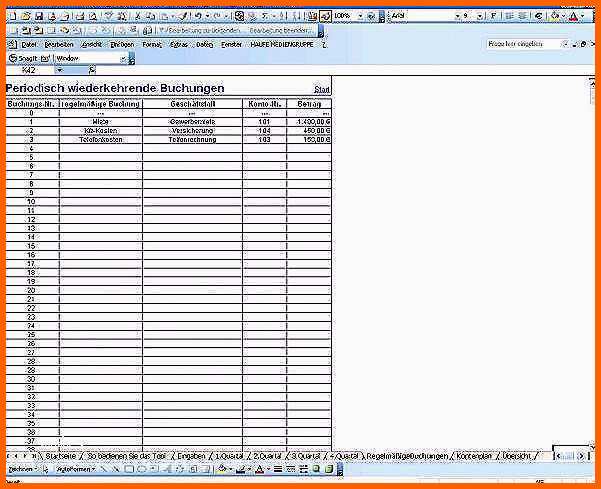Click the Name Box showing K42
The height and width of the screenshot is (489, 601).
click(29, 70)
